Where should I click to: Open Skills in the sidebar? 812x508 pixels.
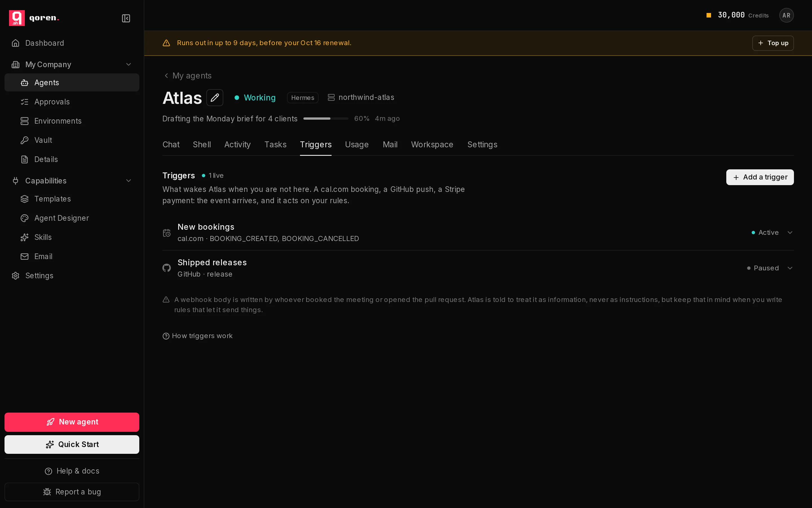tap(72, 237)
